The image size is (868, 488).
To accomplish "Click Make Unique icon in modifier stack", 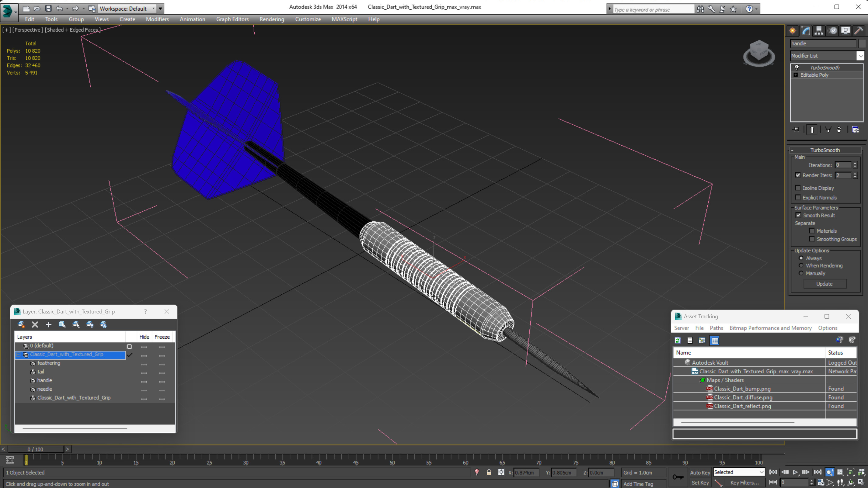I will [828, 129].
